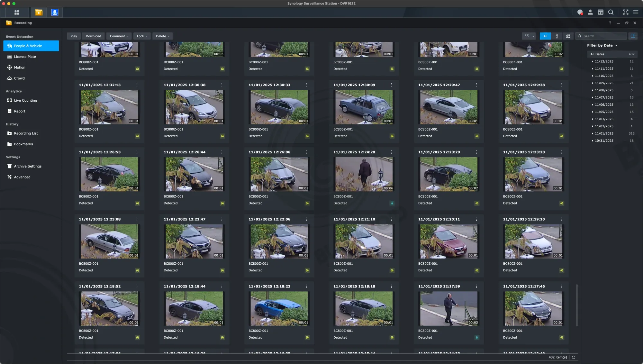Viewport: 643px width, 364px height.
Task: Open the Comment dropdown
Action: click(119, 36)
